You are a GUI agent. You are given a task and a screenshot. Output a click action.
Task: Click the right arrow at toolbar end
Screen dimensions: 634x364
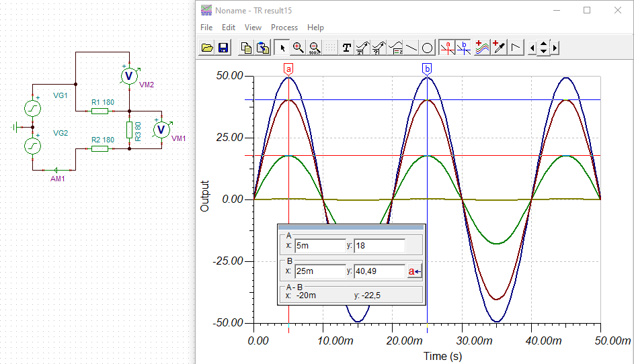[555, 48]
